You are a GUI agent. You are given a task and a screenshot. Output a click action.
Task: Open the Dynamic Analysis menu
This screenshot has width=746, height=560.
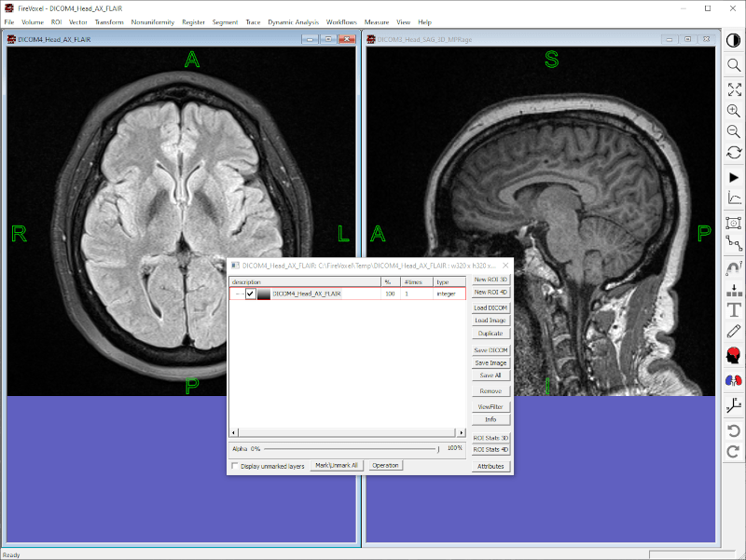coord(293,21)
